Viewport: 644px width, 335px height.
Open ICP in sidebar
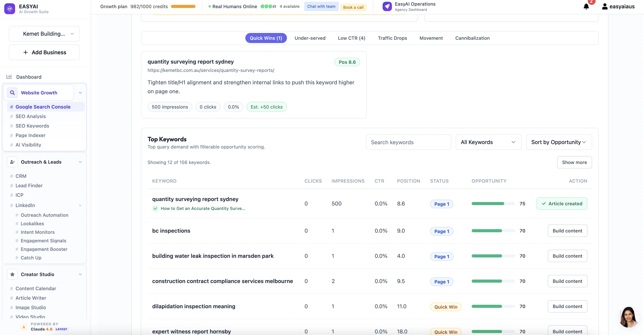coord(19,195)
